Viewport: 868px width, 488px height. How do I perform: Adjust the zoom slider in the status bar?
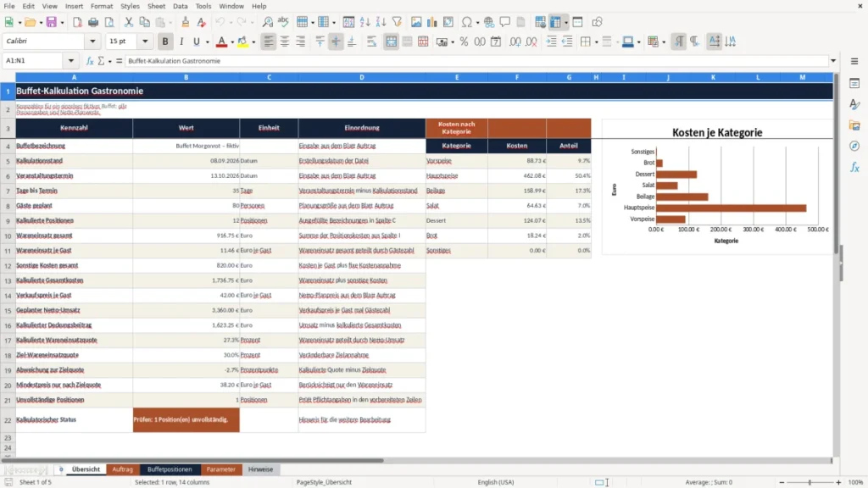tap(810, 482)
